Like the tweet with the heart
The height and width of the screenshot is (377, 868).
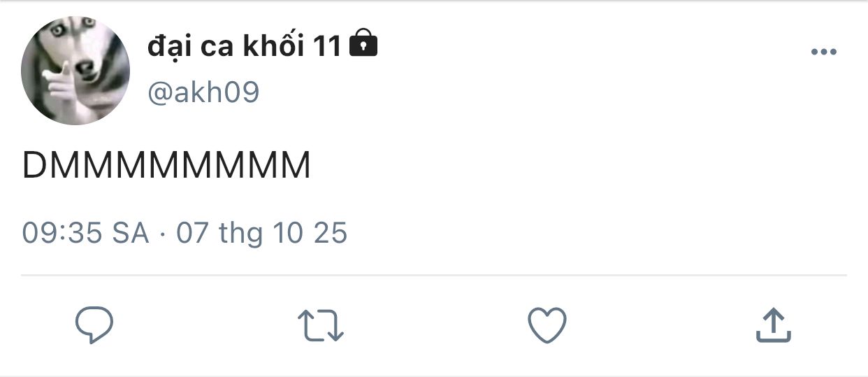547,325
